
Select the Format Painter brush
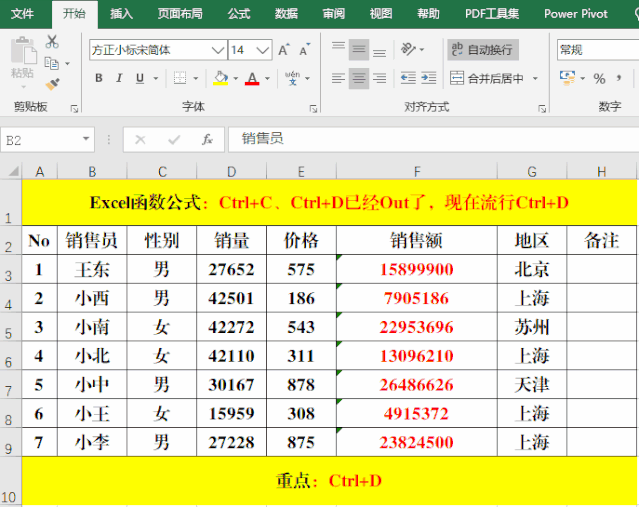pyautogui.click(x=52, y=85)
